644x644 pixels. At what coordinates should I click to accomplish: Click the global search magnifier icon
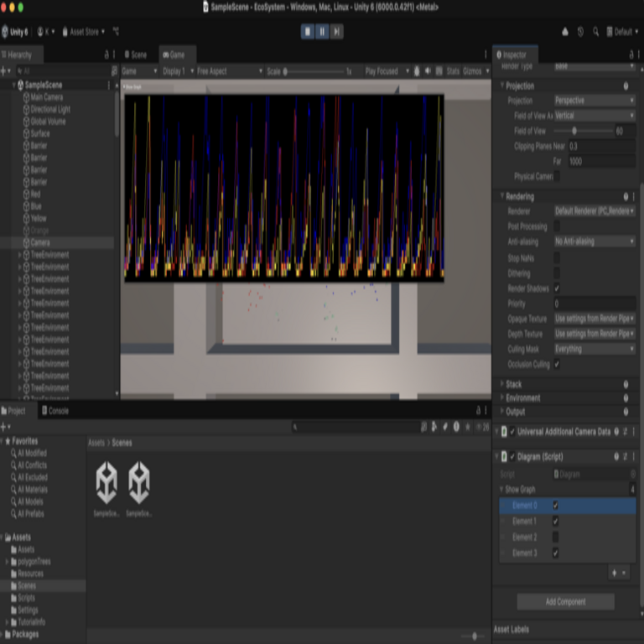595,32
